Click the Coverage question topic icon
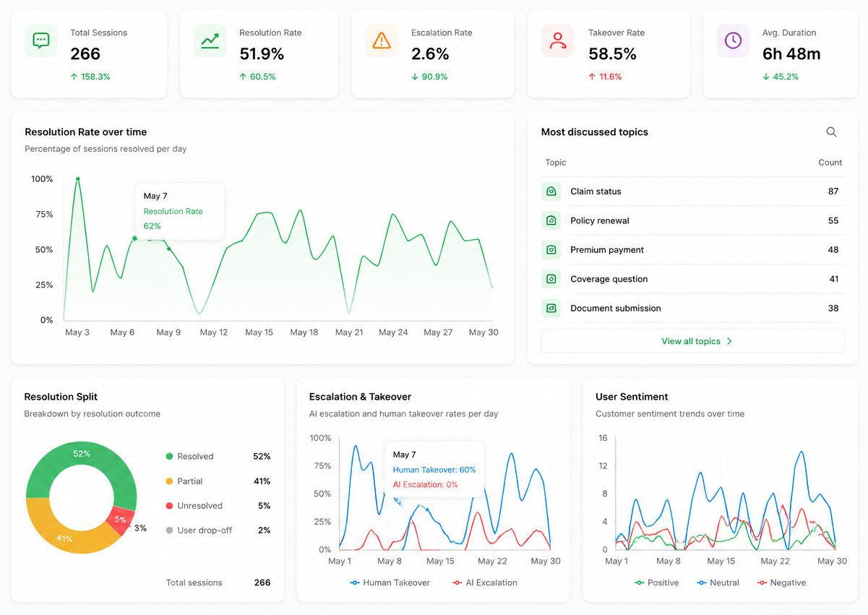 551,279
